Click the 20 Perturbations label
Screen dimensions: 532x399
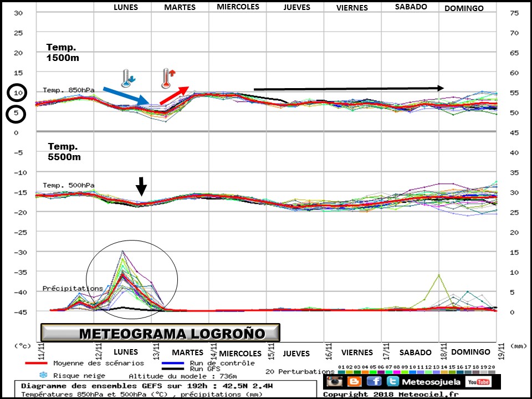pyautogui.click(x=300, y=371)
